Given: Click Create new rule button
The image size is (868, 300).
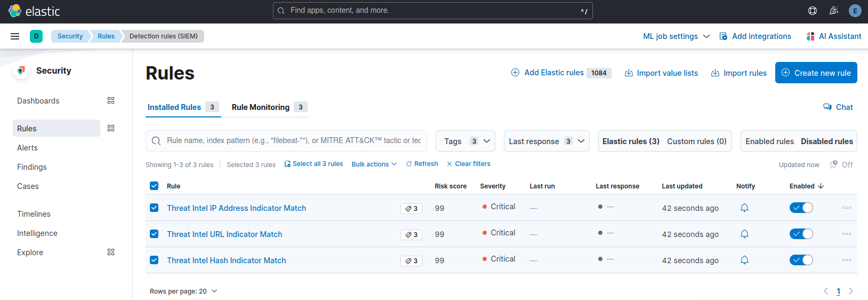Looking at the screenshot, I should coord(816,73).
